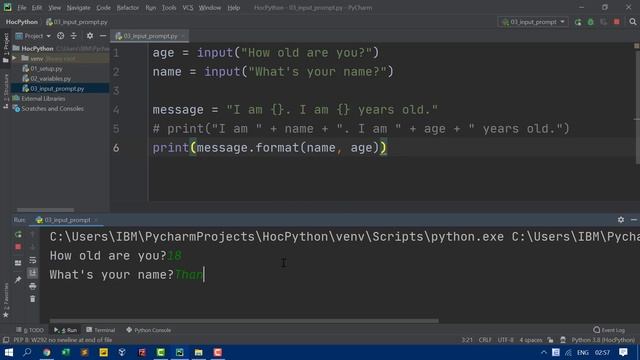Open the Tools menu
Viewport: 640px width, 360px height.
(169, 8)
